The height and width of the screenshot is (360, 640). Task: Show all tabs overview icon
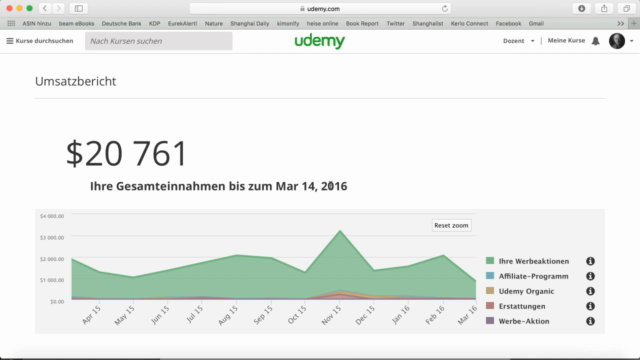click(x=627, y=8)
